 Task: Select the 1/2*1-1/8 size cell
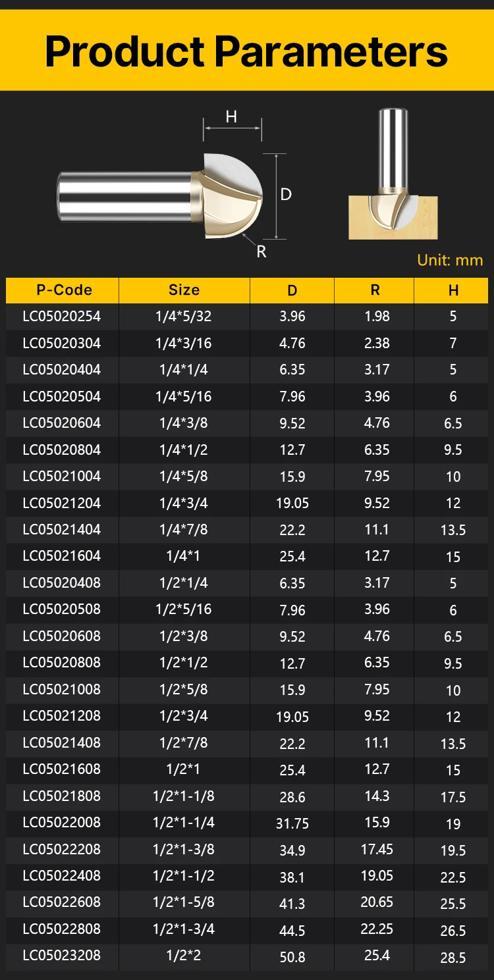click(x=184, y=796)
